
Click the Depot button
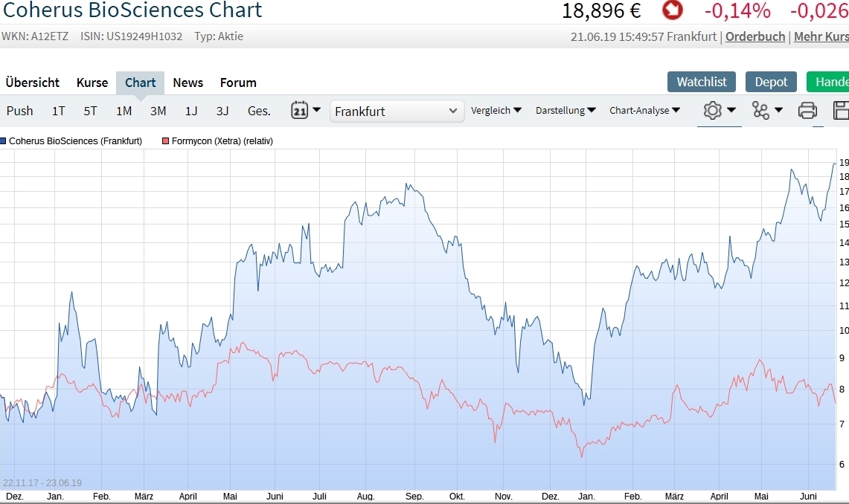pos(771,82)
